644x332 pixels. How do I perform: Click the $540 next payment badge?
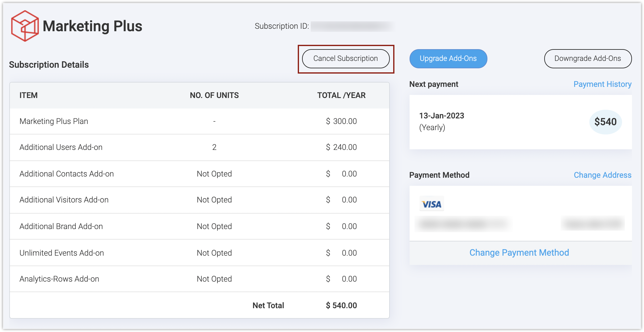pos(605,122)
